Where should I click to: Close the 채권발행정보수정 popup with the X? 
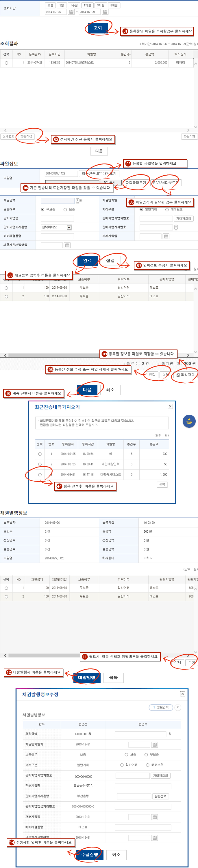182,694
